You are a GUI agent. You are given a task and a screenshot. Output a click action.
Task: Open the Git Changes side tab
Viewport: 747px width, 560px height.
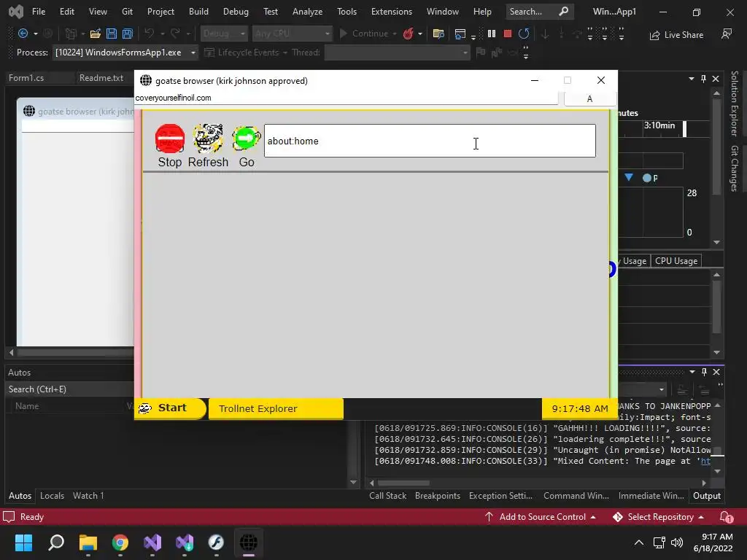click(734, 168)
